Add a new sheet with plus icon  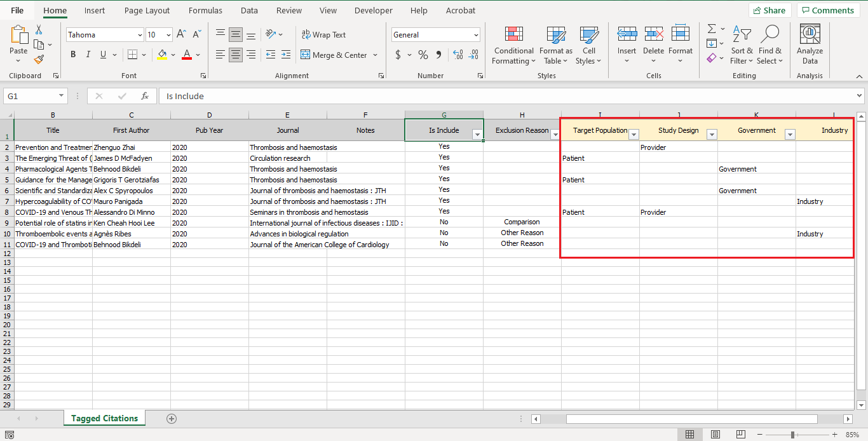172,418
